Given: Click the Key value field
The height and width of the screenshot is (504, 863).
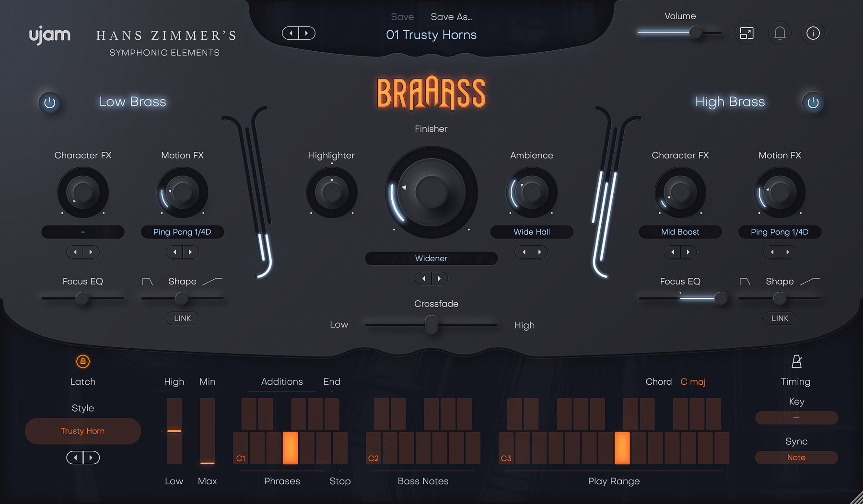Looking at the screenshot, I should pyautogui.click(x=796, y=418).
